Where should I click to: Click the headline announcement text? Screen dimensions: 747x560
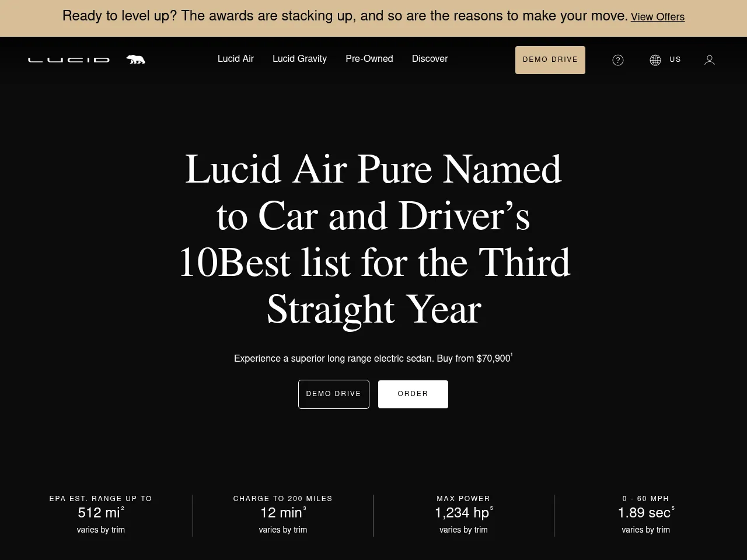373,239
